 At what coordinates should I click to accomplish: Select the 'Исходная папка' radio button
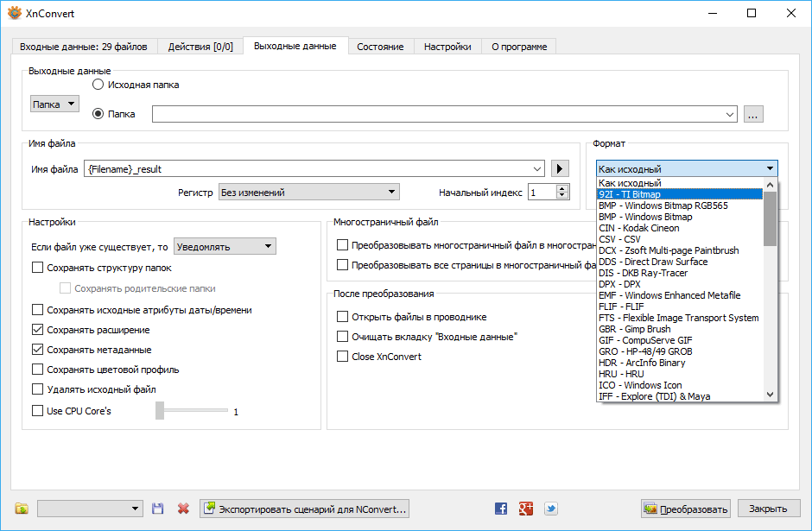coord(98,85)
